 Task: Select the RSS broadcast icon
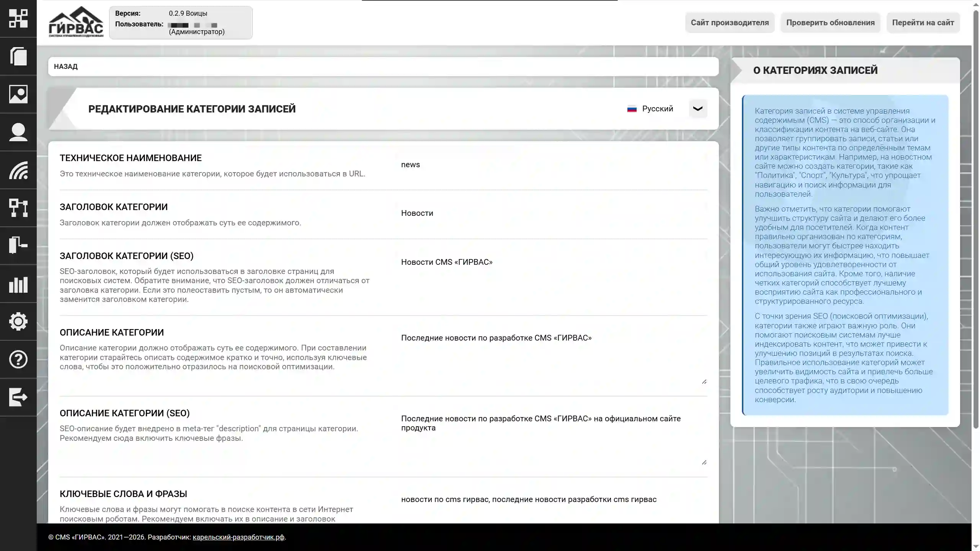[x=18, y=170]
